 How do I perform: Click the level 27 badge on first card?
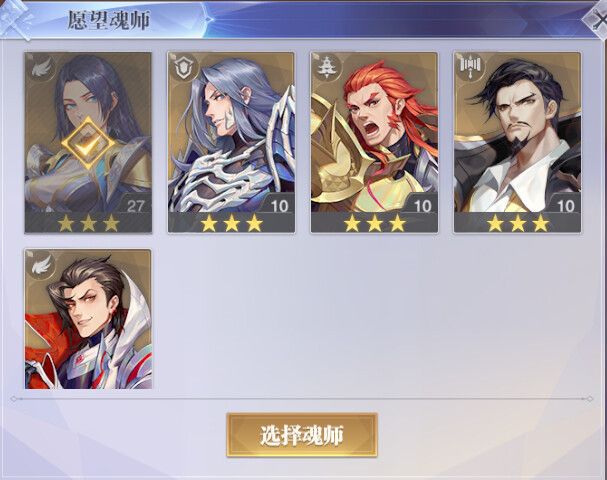(135, 206)
